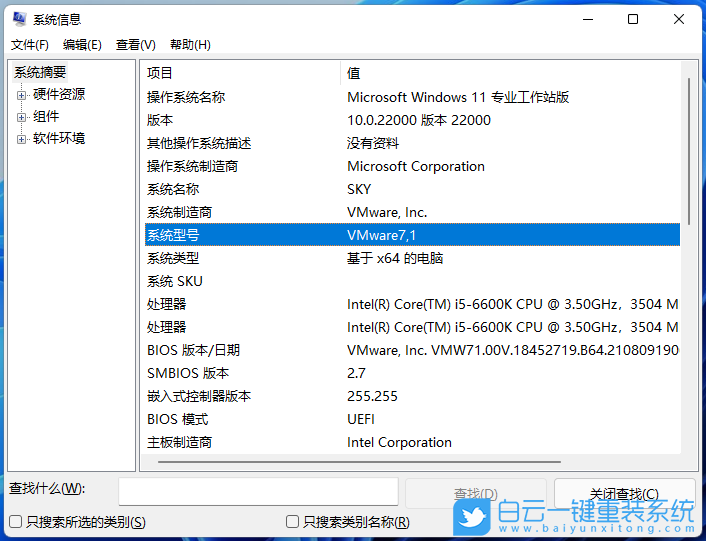This screenshot has width=706, height=541.
Task: Select the 硬件资源 tree item label
Action: 59,94
